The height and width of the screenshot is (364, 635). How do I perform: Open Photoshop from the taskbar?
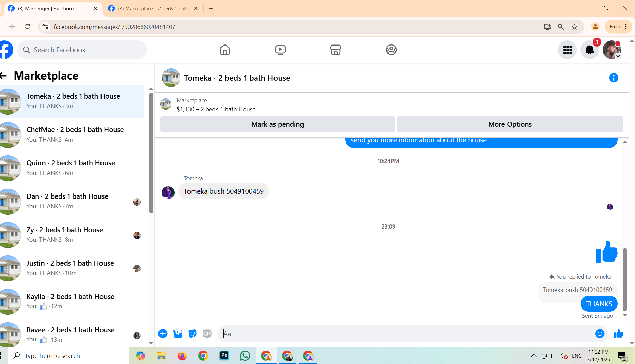(224, 356)
